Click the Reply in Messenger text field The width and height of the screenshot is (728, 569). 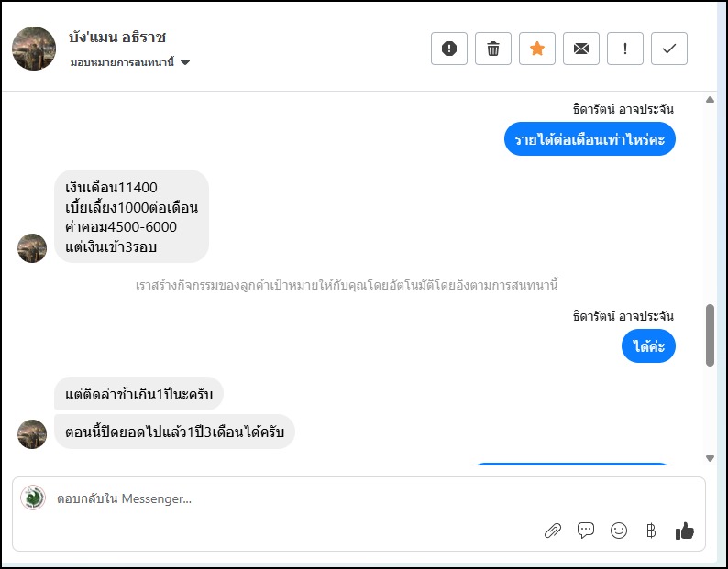tap(275, 499)
